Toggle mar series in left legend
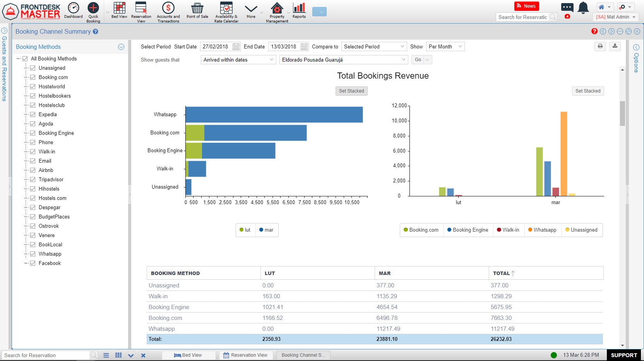This screenshot has width=644, height=361. (267, 230)
